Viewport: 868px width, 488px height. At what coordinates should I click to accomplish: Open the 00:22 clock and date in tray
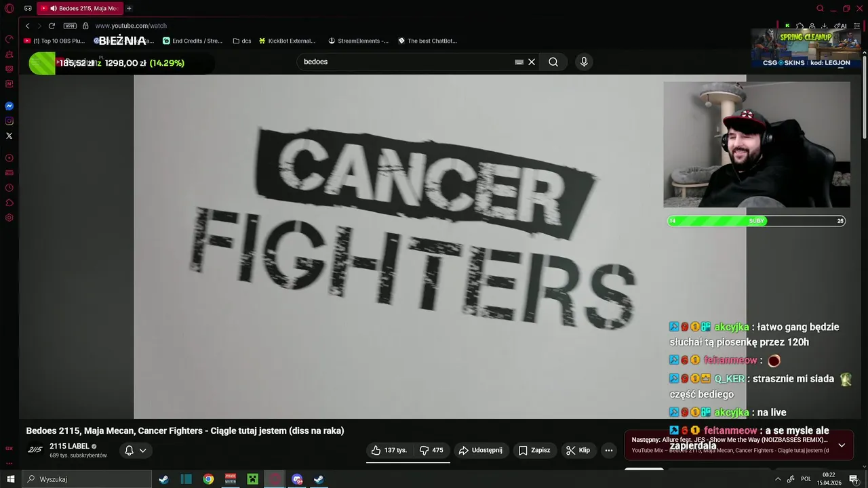(829, 479)
